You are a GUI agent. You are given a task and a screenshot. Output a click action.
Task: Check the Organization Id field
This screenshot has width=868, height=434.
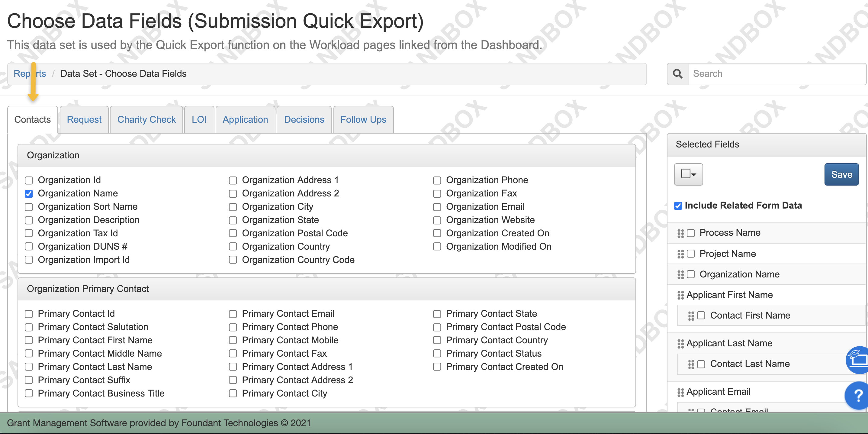click(x=29, y=180)
